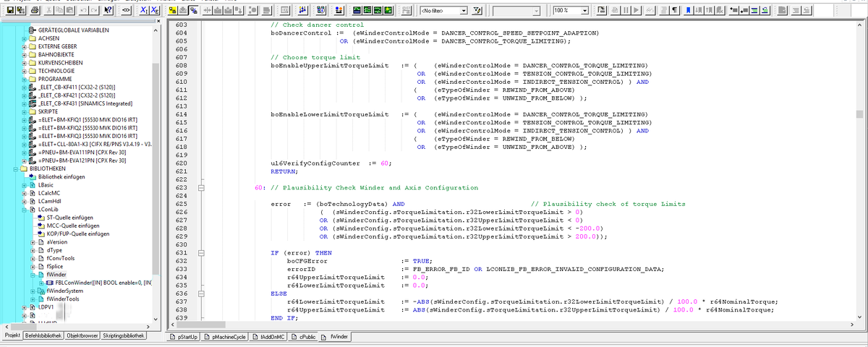Image resolution: width=868 pixels, height=347 pixels.
Task: Click the device diagnostics slider icon
Action: pyautogui.click(x=302, y=10)
